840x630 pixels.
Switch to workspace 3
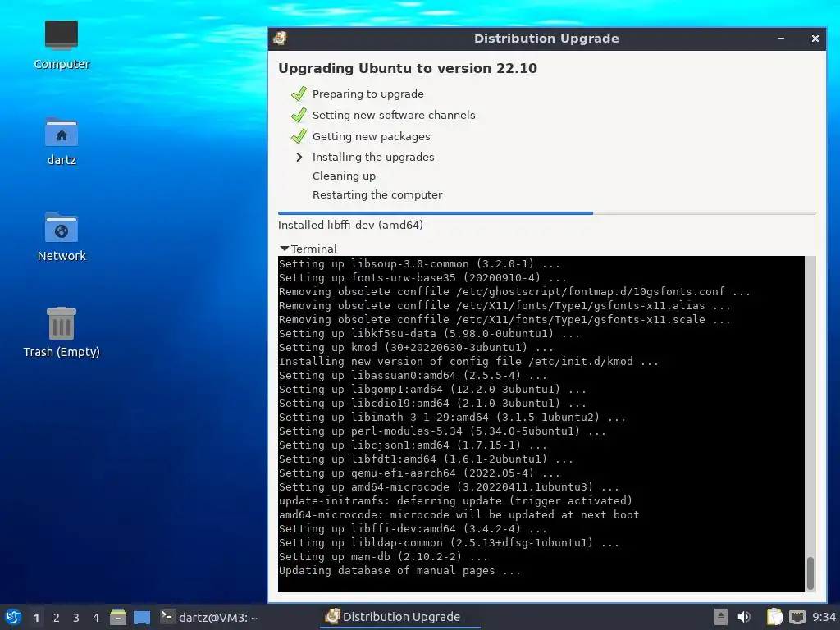(x=76, y=618)
